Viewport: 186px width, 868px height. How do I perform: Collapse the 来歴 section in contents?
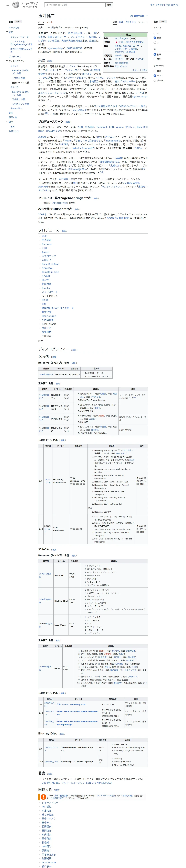click(x=7, y=32)
